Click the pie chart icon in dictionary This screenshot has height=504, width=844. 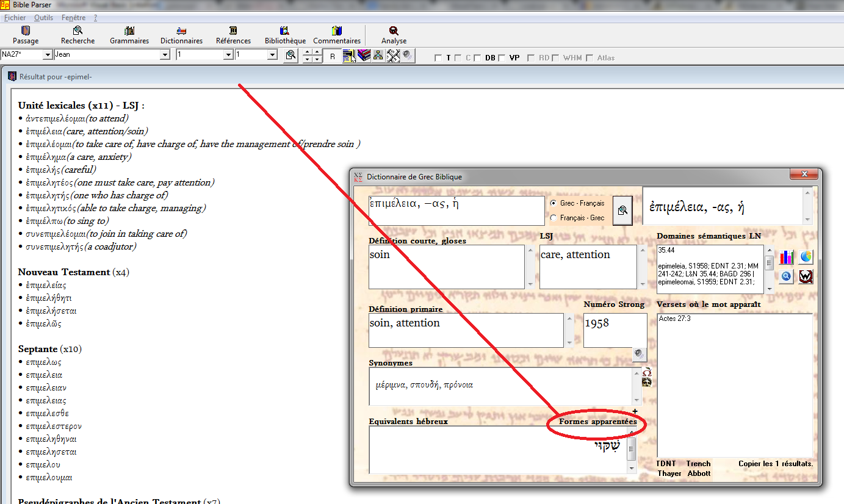[x=806, y=257]
